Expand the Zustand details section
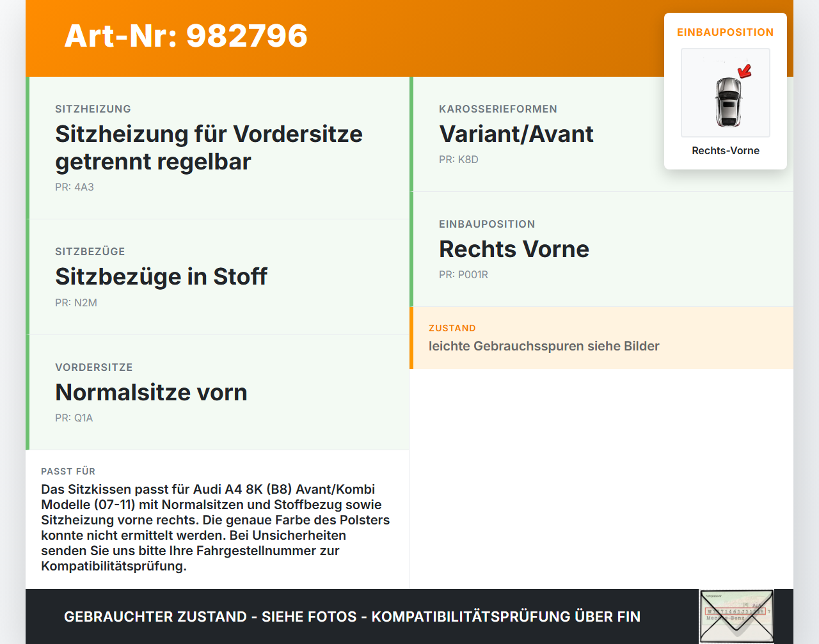Viewport: 819px width, 644px height. 601,338
